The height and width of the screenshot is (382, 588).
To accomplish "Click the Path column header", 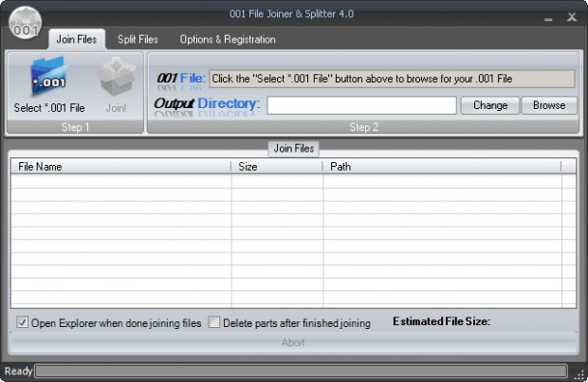I will [x=442, y=167].
